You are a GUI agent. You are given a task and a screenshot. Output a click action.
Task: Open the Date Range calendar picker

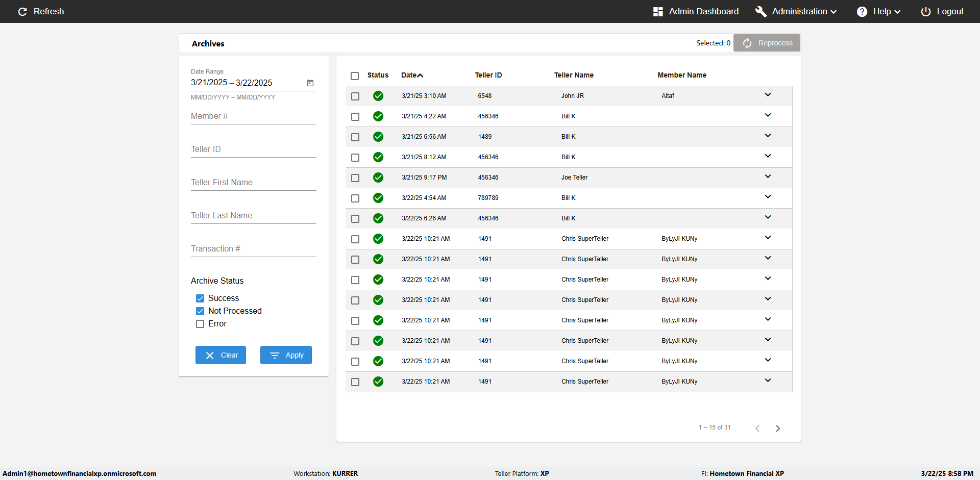tap(310, 83)
